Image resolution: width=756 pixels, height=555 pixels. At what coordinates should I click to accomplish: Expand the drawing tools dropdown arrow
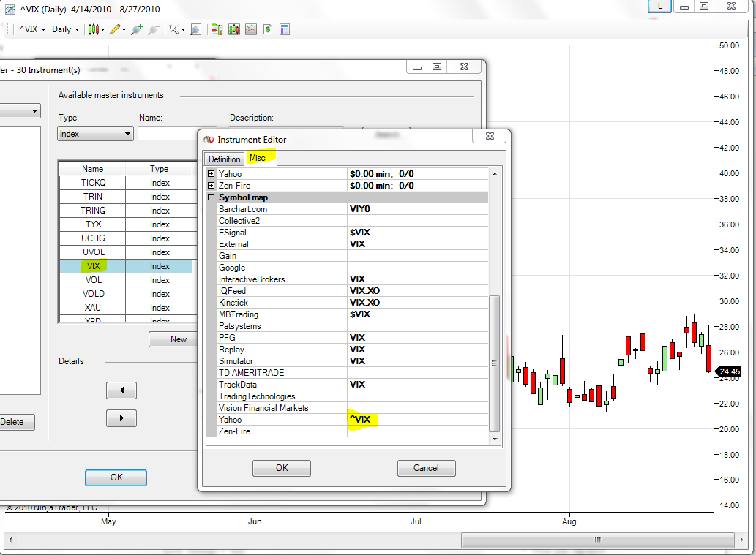[x=124, y=30]
